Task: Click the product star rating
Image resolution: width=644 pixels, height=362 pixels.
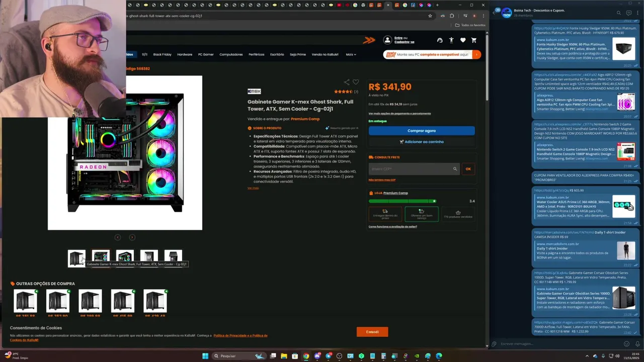Action: [343, 92]
